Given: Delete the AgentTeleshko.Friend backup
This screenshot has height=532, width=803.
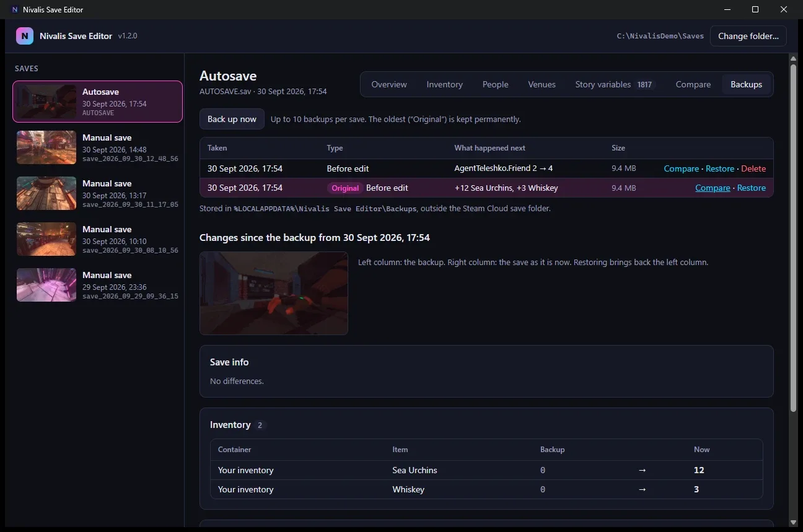Looking at the screenshot, I should 753,168.
